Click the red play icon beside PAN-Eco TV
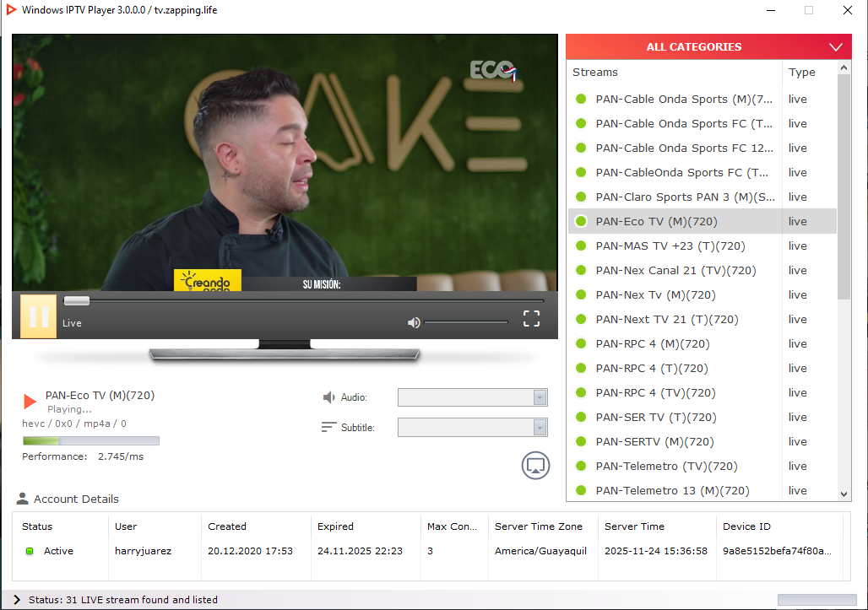Screen dimensions: 868x610 point(30,402)
